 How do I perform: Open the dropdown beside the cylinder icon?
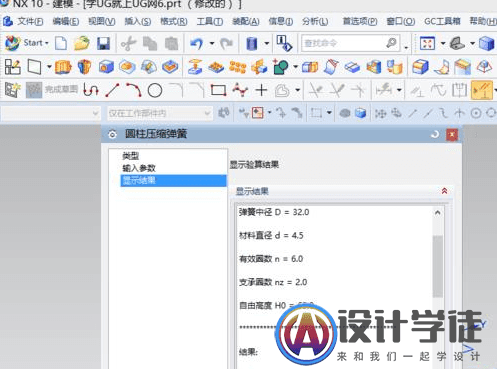pos(267,43)
